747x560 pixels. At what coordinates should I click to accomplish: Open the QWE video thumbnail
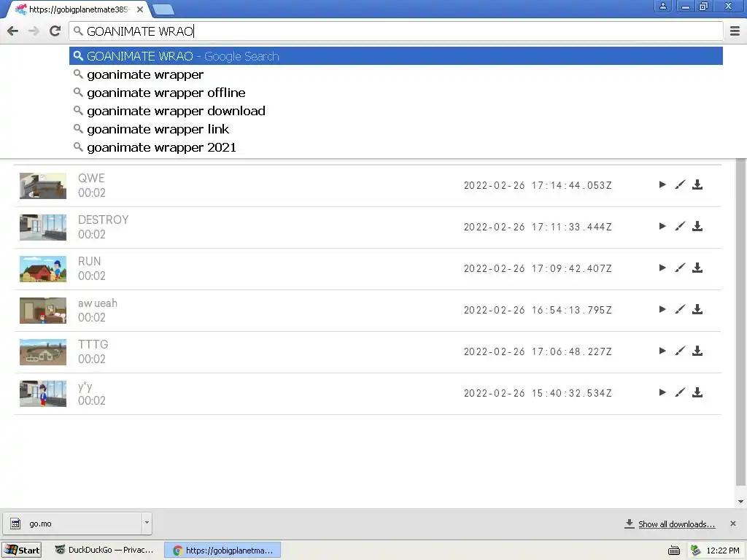coord(43,186)
